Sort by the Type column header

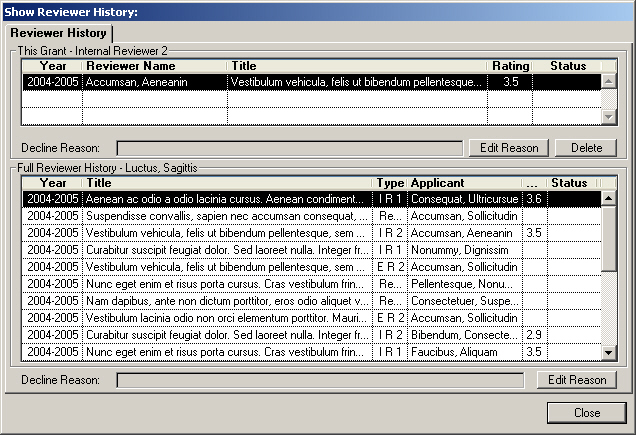click(390, 183)
